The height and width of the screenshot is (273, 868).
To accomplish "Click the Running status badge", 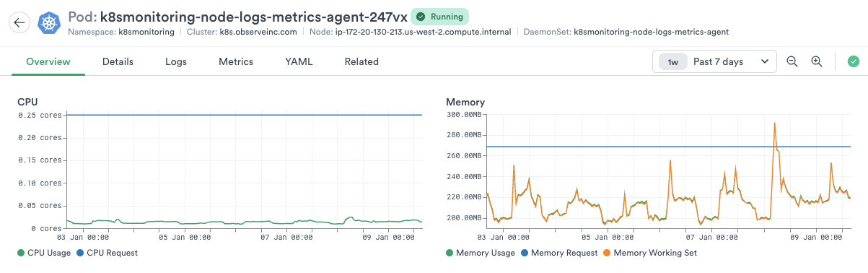I will [x=439, y=17].
